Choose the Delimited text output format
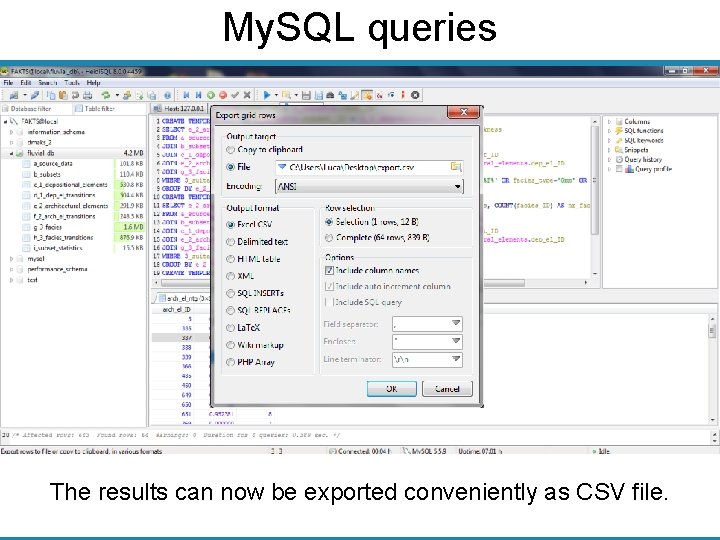 231,242
